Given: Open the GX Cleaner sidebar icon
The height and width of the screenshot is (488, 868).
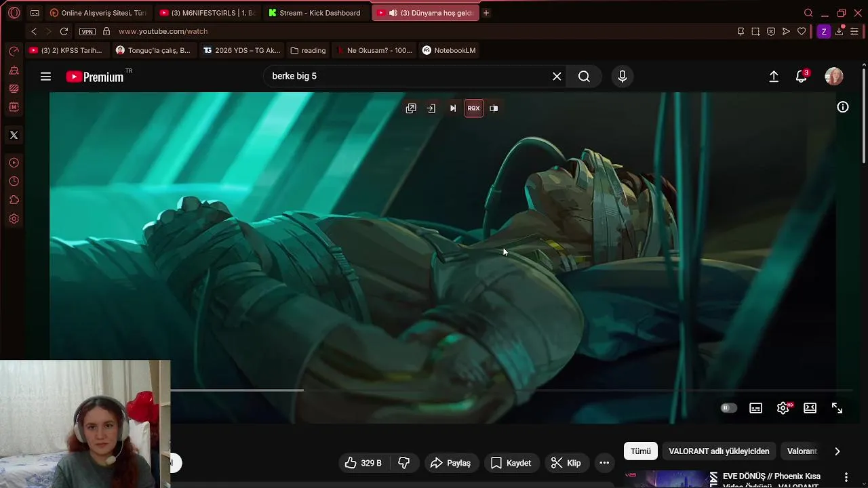Looking at the screenshot, I should (x=14, y=70).
